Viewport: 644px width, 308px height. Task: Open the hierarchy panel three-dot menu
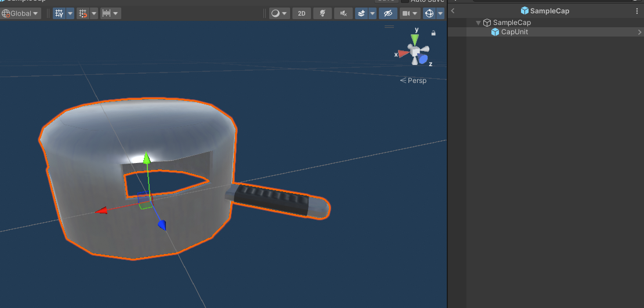(x=637, y=11)
